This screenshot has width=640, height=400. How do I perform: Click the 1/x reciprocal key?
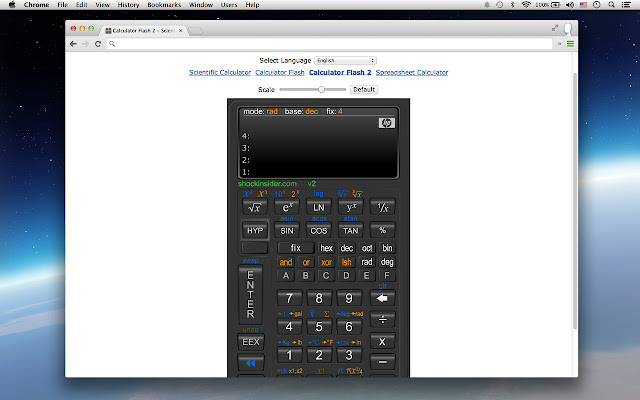(x=382, y=207)
